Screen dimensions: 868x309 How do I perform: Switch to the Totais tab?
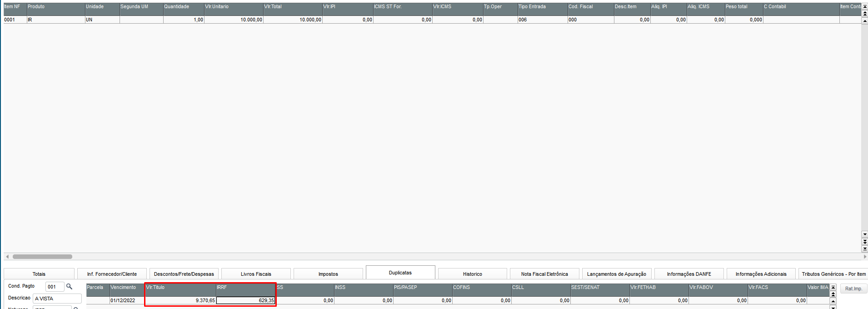pyautogui.click(x=39, y=274)
